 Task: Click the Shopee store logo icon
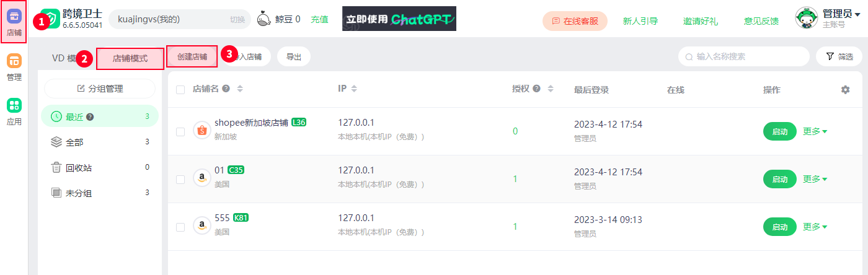click(201, 131)
